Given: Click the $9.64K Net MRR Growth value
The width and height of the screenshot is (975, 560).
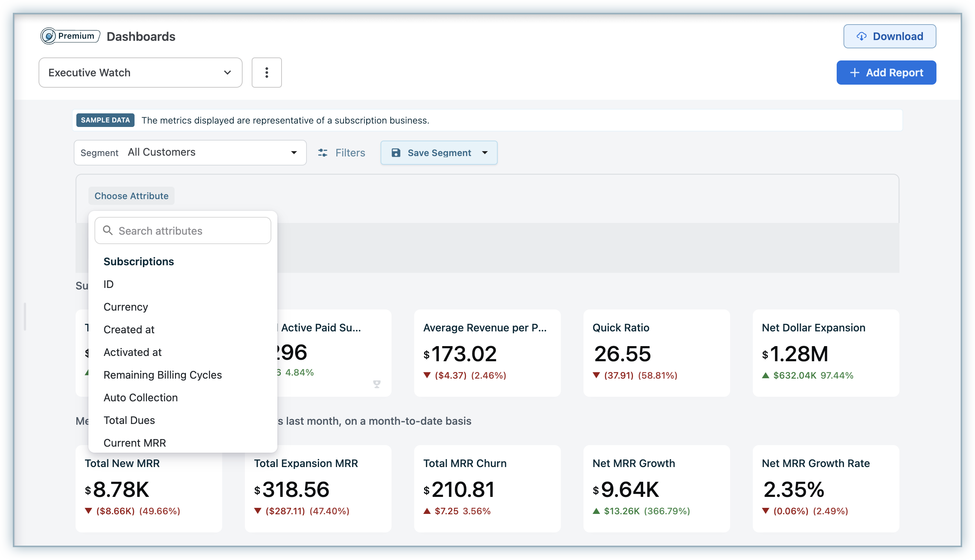Looking at the screenshot, I should pyautogui.click(x=625, y=489).
